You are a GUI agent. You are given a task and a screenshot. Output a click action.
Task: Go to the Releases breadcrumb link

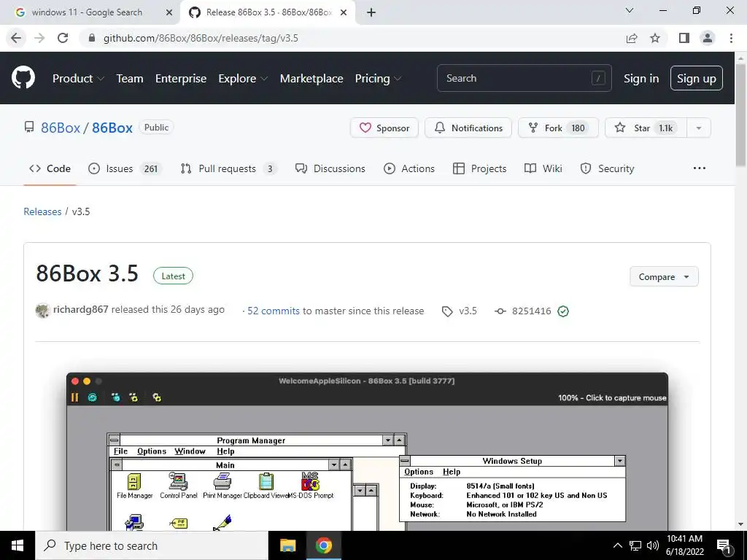(x=42, y=211)
